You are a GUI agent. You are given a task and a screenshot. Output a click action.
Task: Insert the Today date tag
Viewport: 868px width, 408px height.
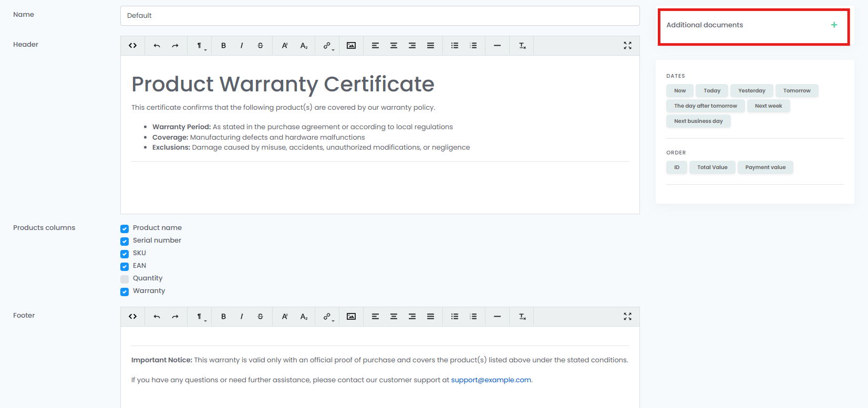[712, 91]
